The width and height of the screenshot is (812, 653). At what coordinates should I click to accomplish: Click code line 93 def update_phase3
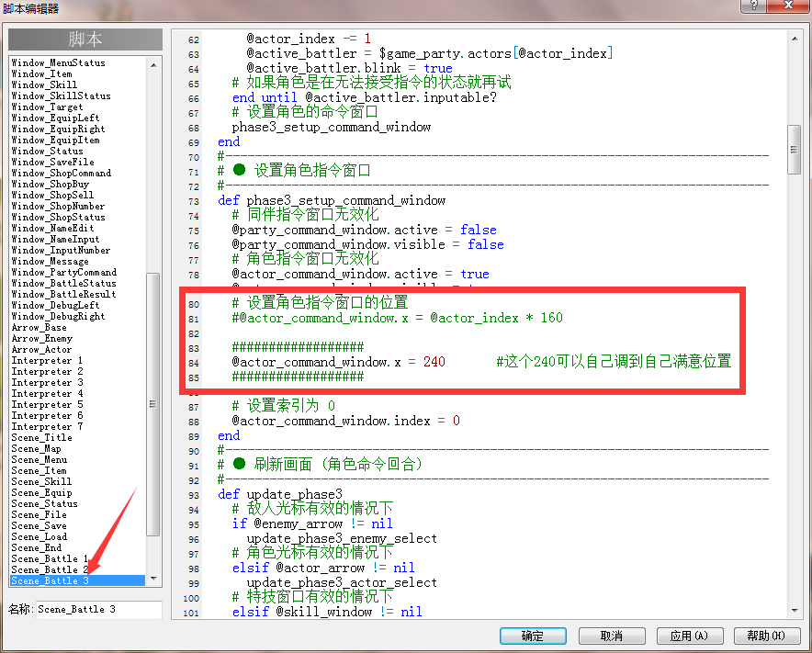click(x=280, y=494)
